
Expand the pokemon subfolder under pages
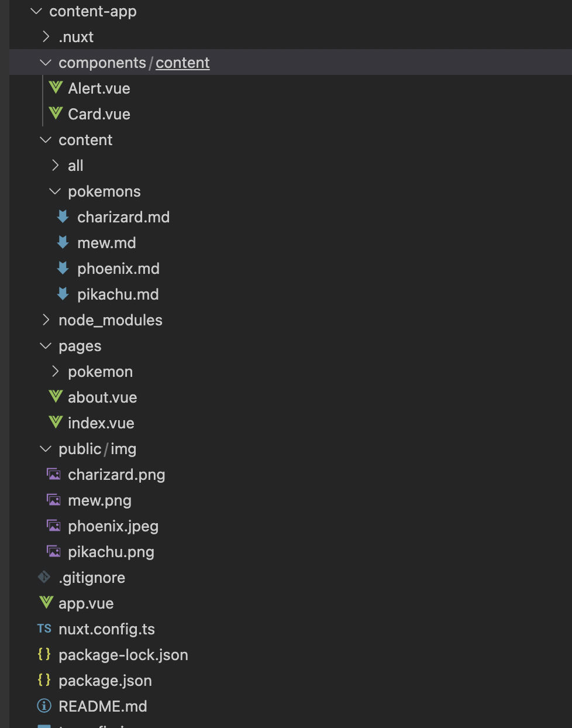[55, 372]
